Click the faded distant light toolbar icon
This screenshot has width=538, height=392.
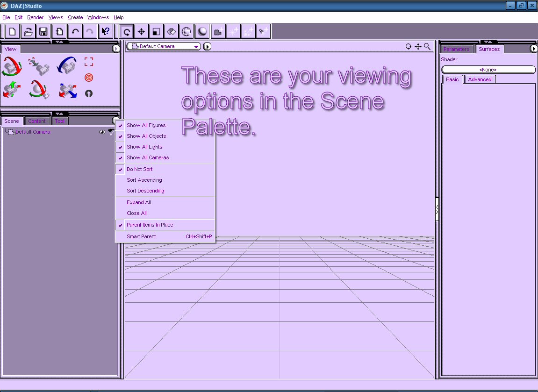point(248,32)
